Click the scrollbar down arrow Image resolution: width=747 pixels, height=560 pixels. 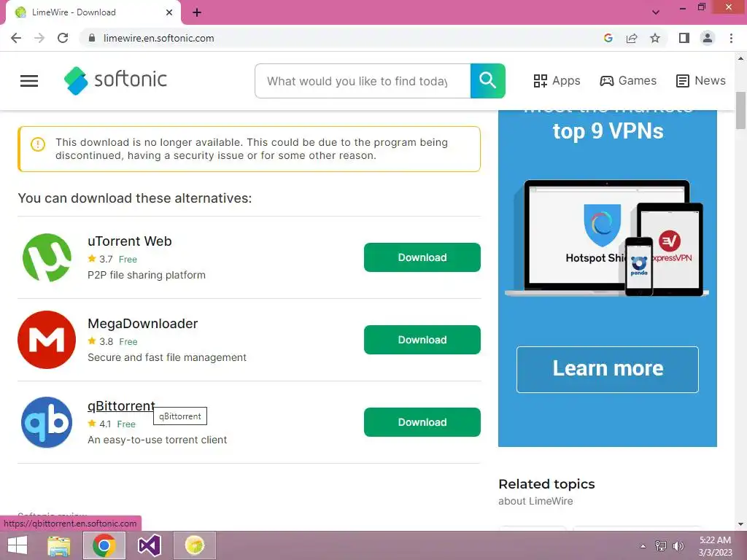tap(741, 524)
